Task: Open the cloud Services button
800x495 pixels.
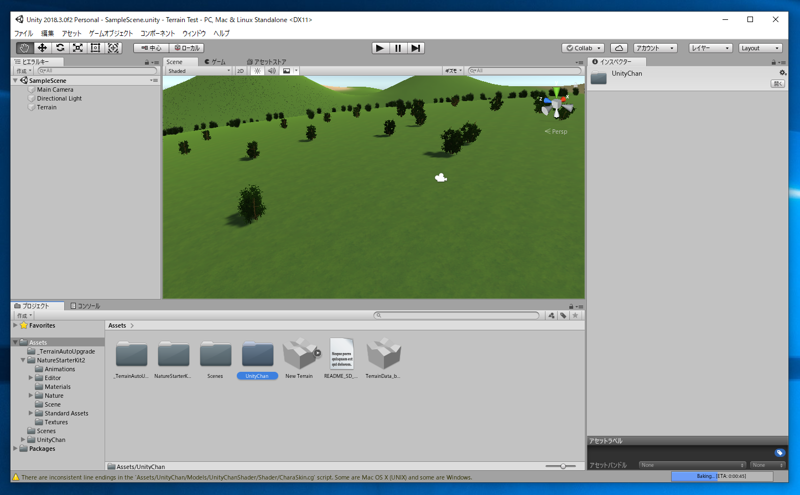Action: pos(619,48)
